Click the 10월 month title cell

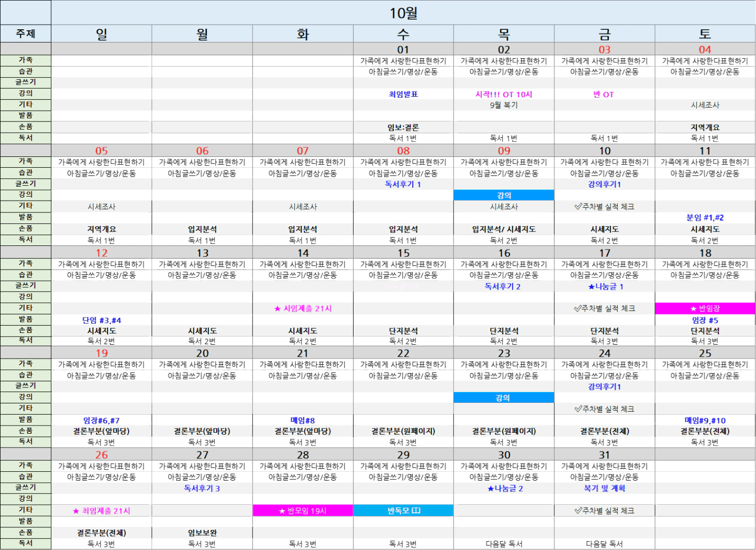403,13
